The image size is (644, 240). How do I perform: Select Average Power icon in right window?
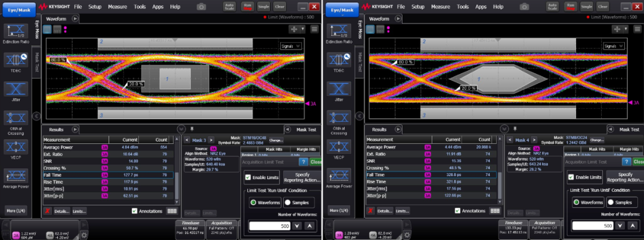tap(339, 176)
